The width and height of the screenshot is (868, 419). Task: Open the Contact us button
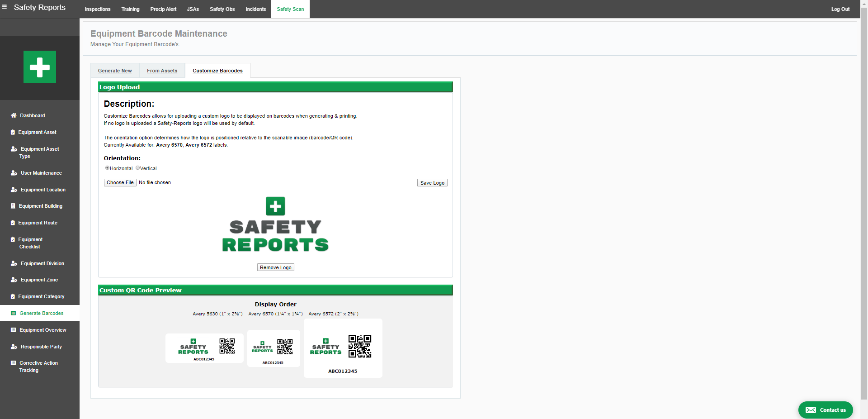(826, 410)
